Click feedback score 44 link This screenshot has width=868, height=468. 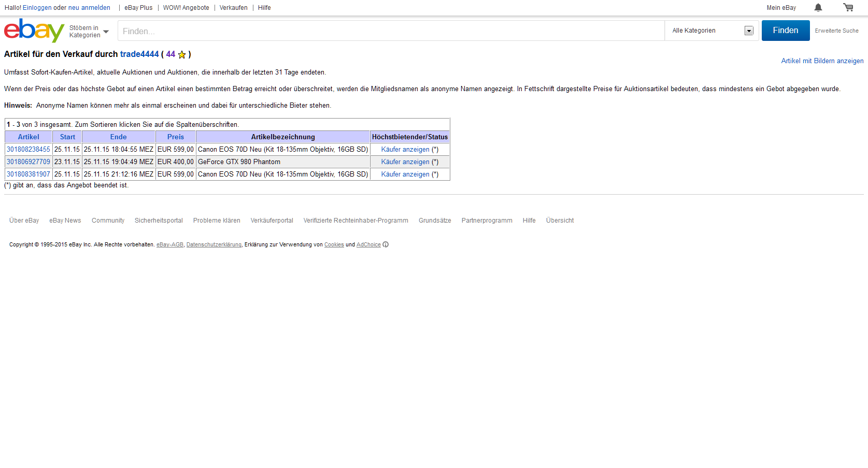point(170,54)
